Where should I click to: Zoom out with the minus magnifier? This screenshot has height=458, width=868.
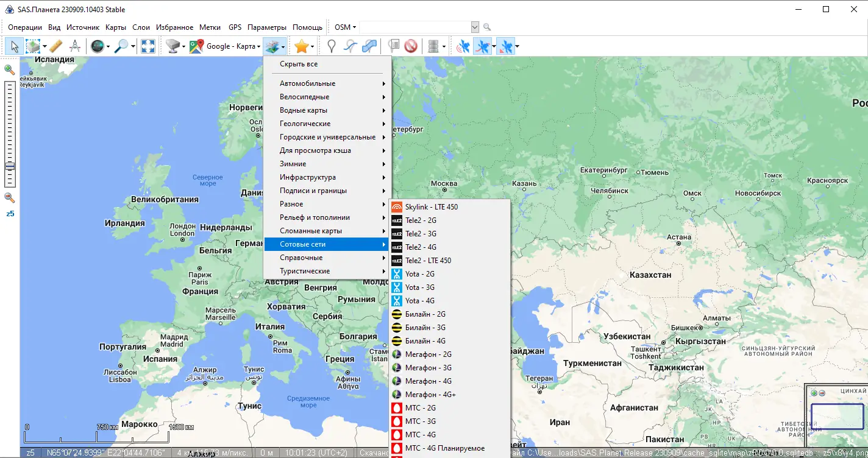coord(9,197)
